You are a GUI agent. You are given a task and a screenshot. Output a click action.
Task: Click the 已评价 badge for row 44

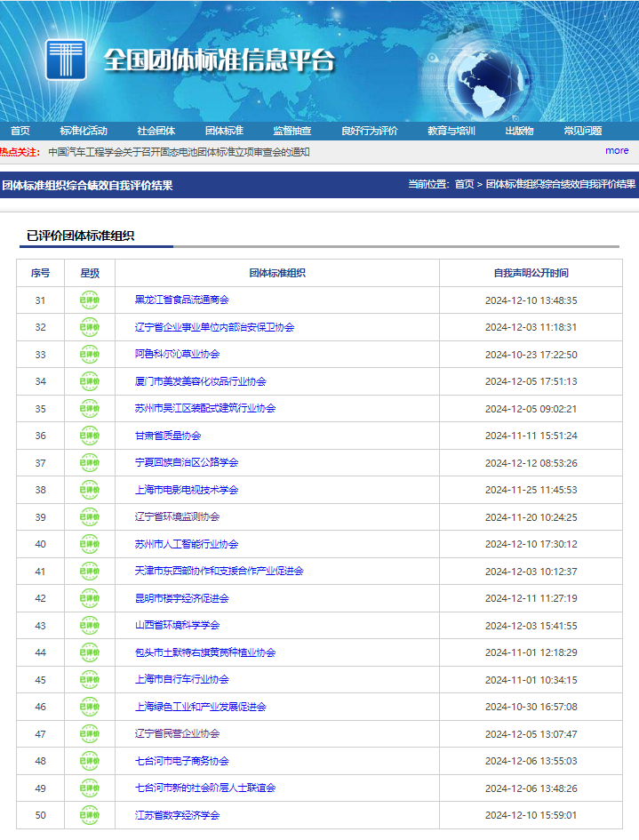click(90, 652)
